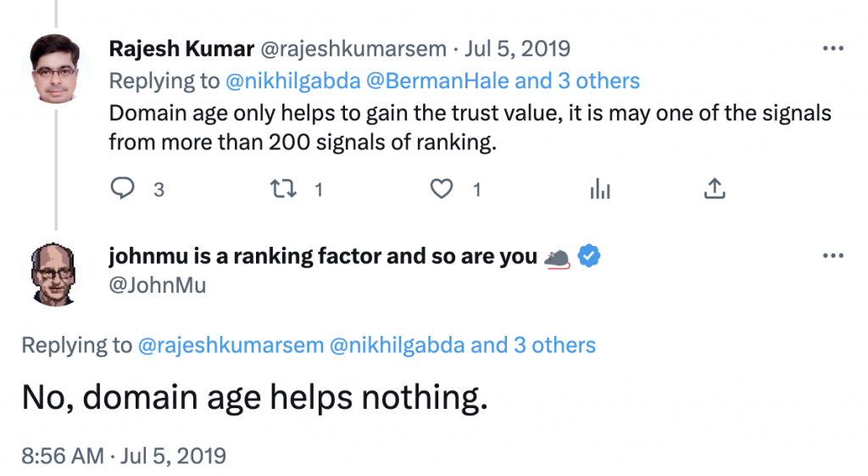Screen dimensions: 868x476
Task: Click "and 3 others" in Rajesh's reply line
Action: pyautogui.click(x=577, y=81)
